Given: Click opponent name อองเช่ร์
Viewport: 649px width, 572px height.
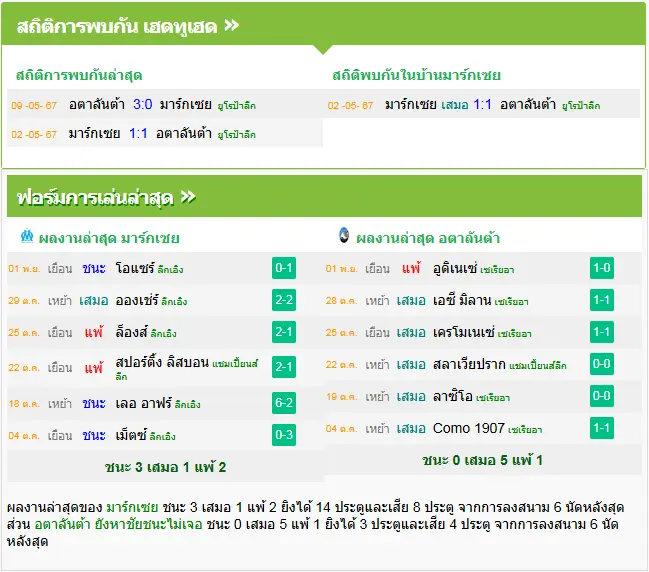Looking at the screenshot, I should 137,300.
